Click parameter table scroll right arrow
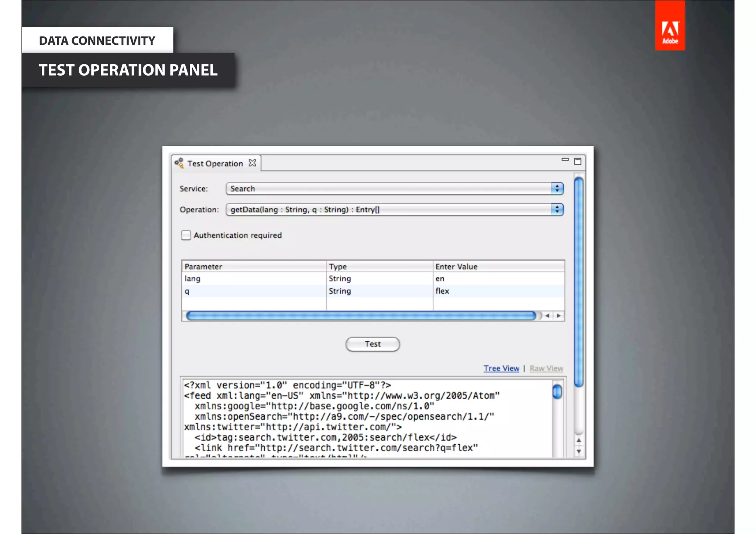The height and width of the screenshot is (534, 756). pyautogui.click(x=559, y=316)
